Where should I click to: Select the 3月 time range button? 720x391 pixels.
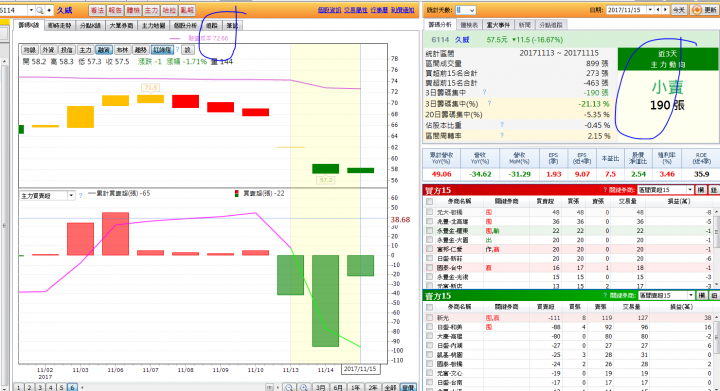(321, 387)
